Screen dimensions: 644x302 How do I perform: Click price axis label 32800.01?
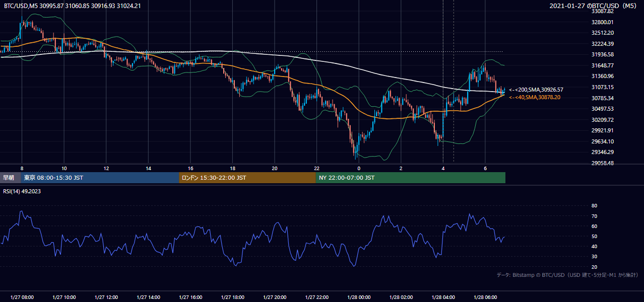603,22
